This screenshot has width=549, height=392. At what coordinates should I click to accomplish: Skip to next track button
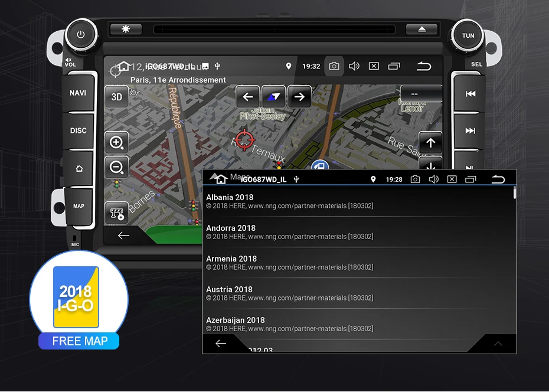coord(470,131)
